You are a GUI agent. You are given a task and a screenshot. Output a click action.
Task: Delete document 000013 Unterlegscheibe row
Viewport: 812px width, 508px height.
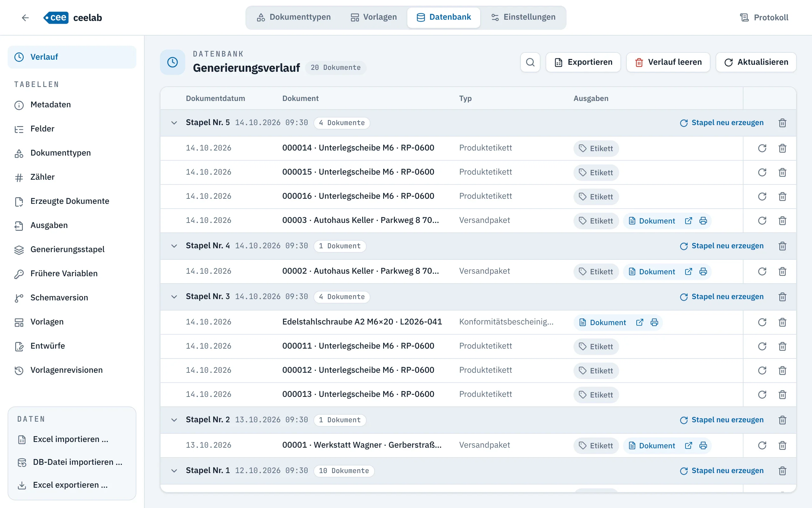[x=782, y=394]
